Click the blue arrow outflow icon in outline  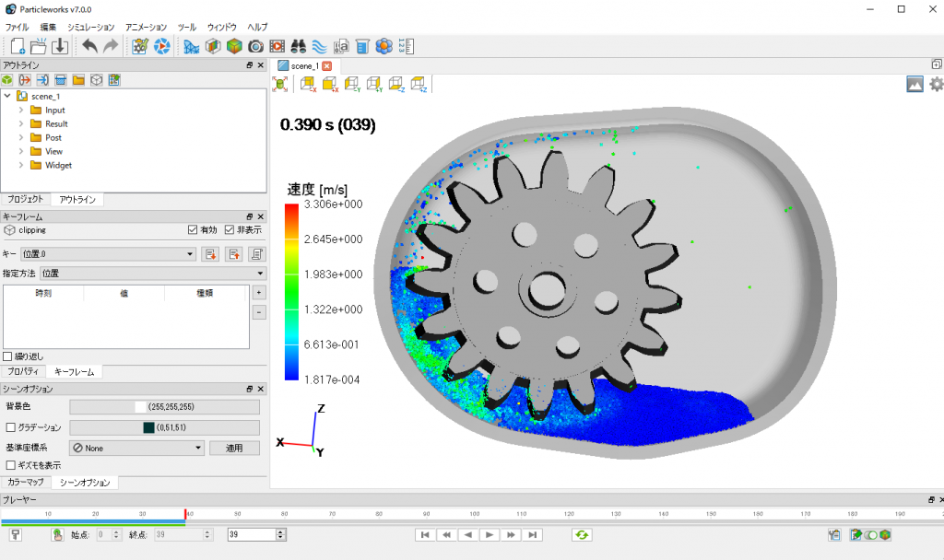(x=42, y=80)
